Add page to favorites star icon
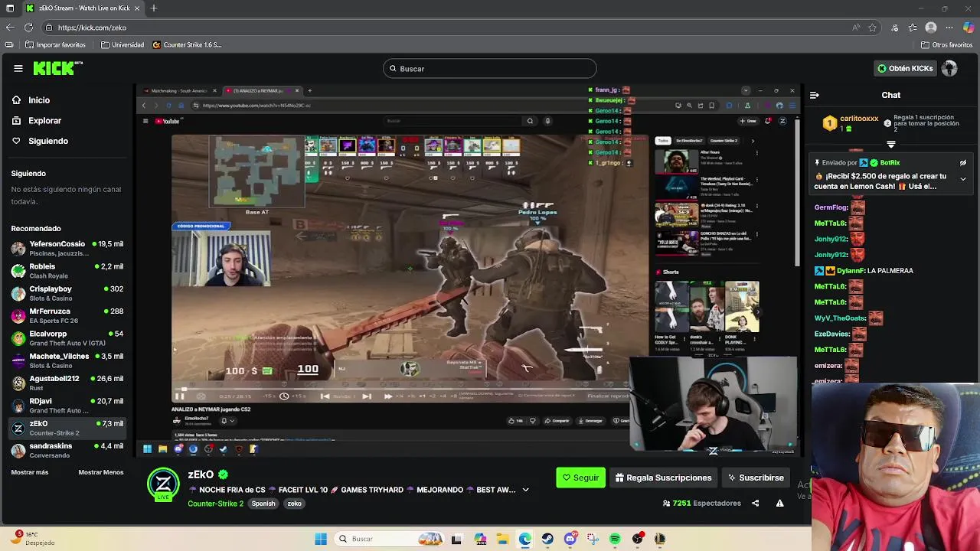 pos(872,28)
